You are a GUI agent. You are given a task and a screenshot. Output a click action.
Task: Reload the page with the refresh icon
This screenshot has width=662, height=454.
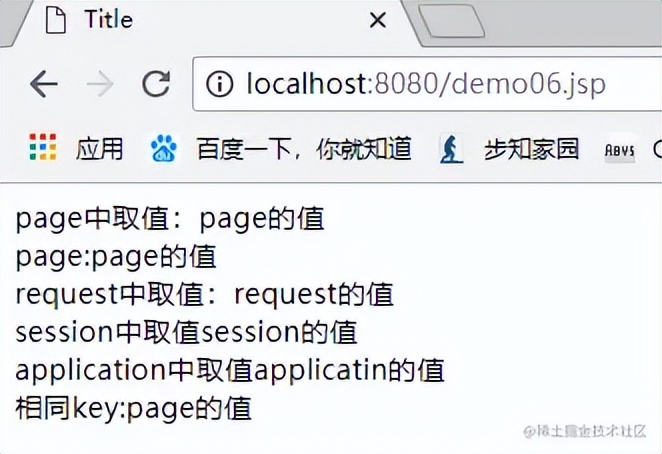(156, 84)
